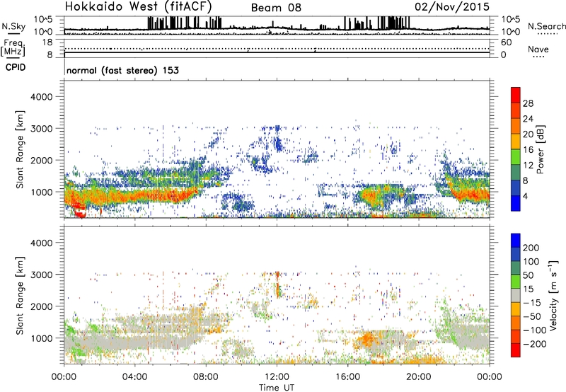Image resolution: width=566 pixels, height=392 pixels.
Task: Click the 'N.Search' legend label
Action: (x=546, y=26)
